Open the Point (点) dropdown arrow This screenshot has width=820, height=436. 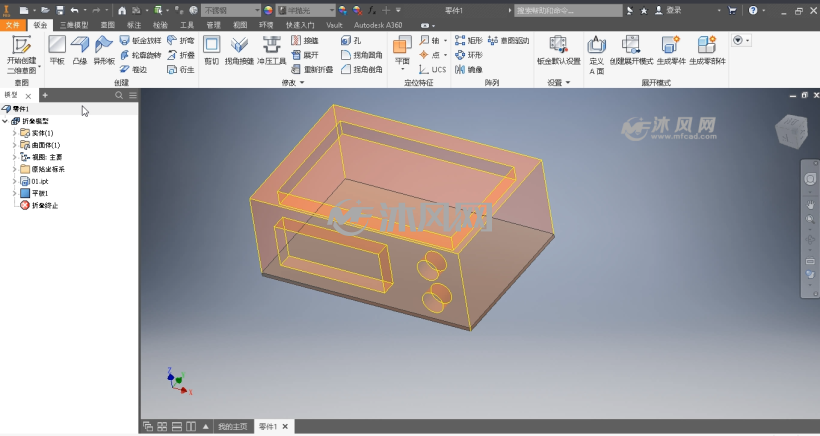click(446, 55)
